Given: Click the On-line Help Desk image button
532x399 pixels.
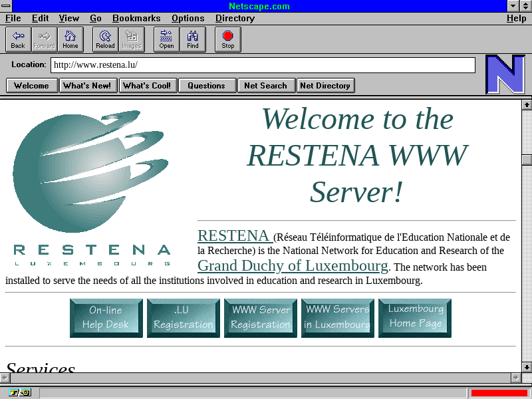Looking at the screenshot, I should point(106,318).
